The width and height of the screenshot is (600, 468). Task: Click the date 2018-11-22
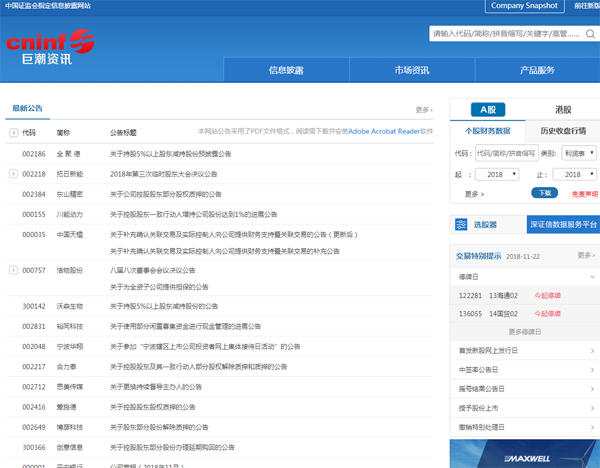(523, 256)
